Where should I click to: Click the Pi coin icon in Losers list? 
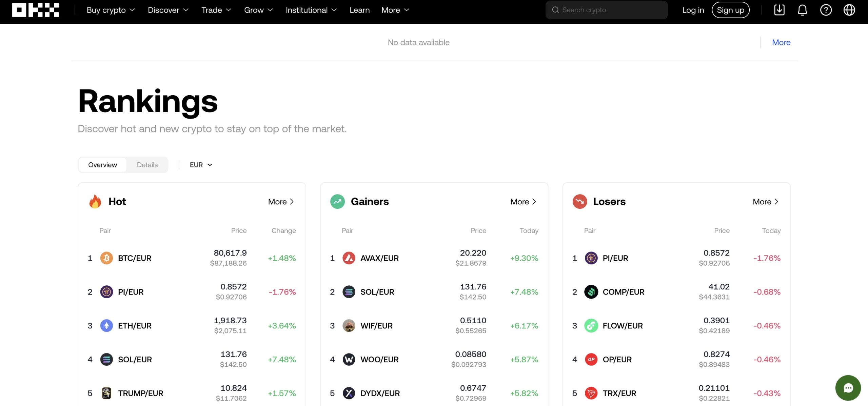coord(591,258)
